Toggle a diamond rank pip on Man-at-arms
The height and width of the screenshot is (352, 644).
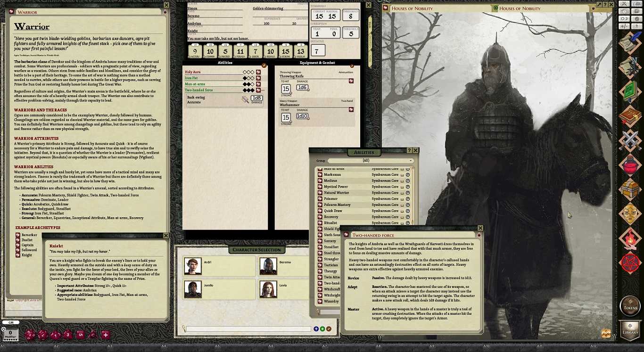point(249,83)
